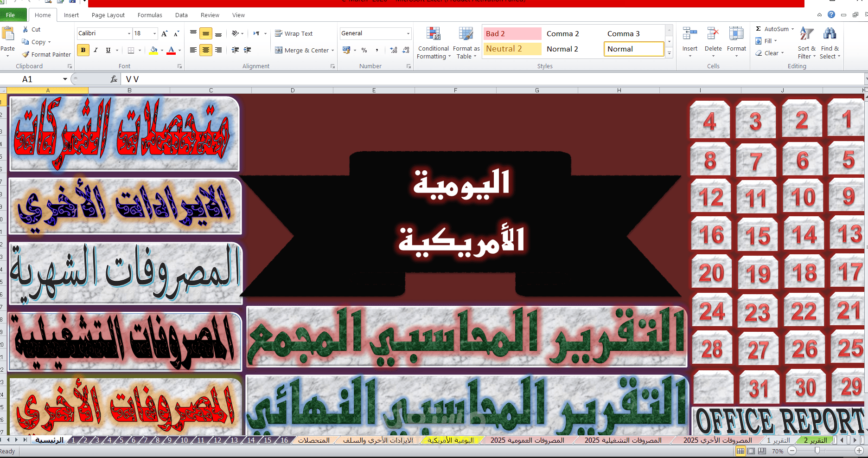Apply comma style number format
The height and width of the screenshot is (458, 868).
(377, 50)
